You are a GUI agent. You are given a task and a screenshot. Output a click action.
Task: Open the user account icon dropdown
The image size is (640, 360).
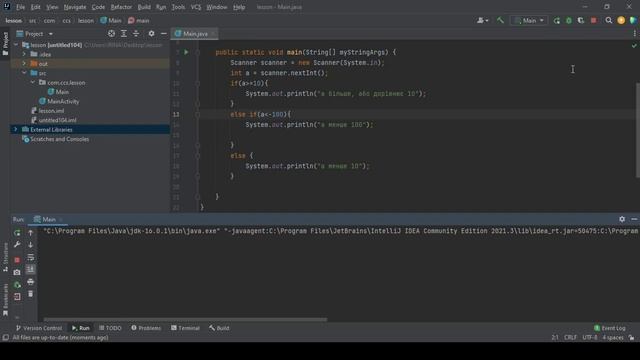482,20
